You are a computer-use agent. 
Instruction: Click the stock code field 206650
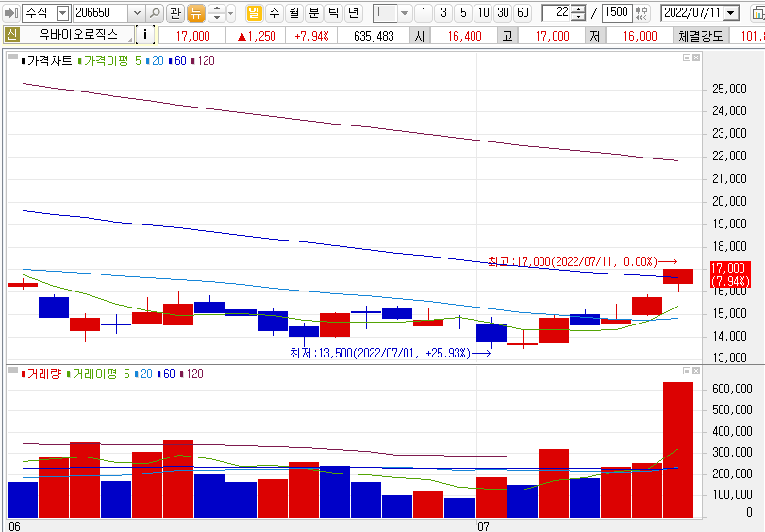(x=101, y=13)
